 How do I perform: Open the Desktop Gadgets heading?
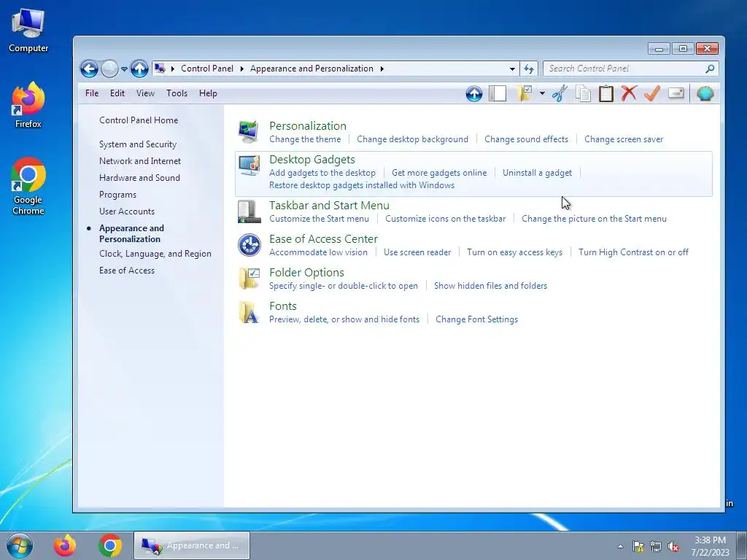[x=312, y=160]
